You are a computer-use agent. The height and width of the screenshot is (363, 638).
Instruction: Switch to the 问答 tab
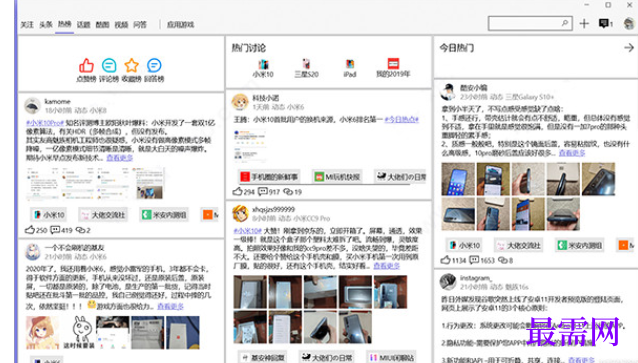pos(140,24)
